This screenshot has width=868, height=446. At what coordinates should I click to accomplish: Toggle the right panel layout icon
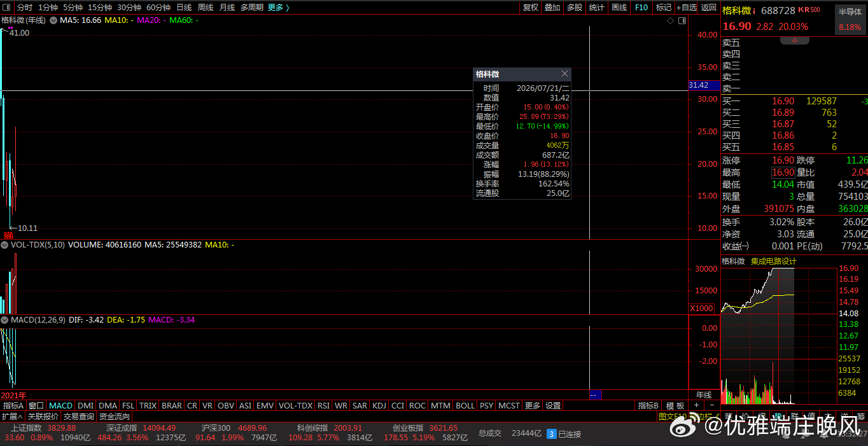[x=682, y=21]
